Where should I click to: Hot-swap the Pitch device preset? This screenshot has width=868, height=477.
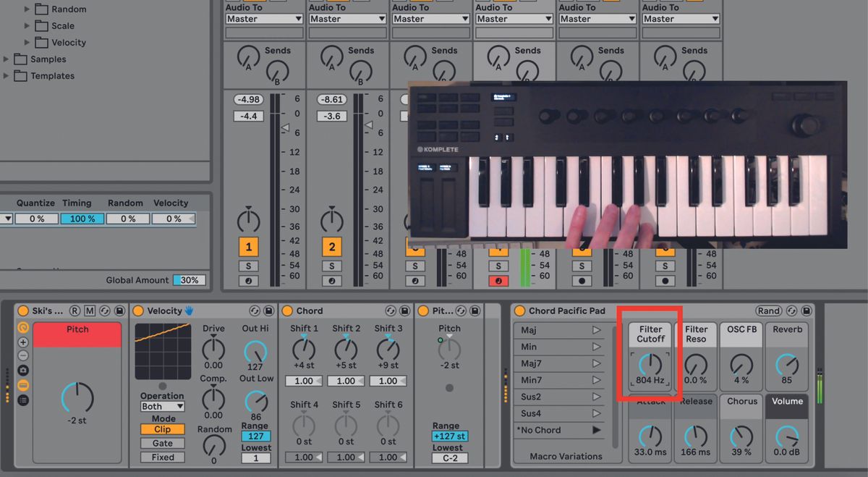pos(461,311)
